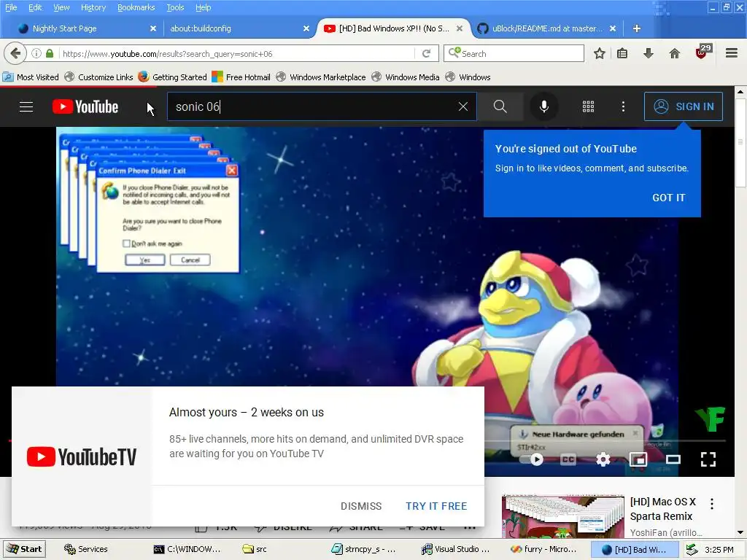Show site information icon in address bar
747x560 pixels.
(x=36, y=53)
